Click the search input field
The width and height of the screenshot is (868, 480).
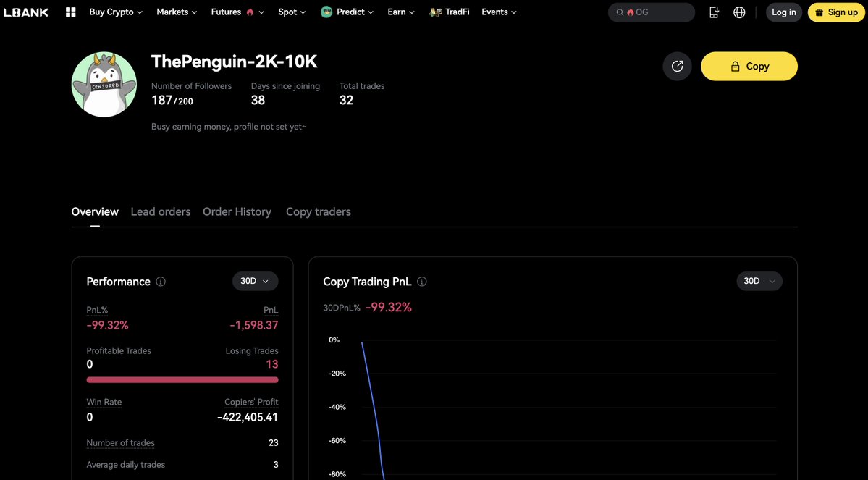[x=652, y=12]
